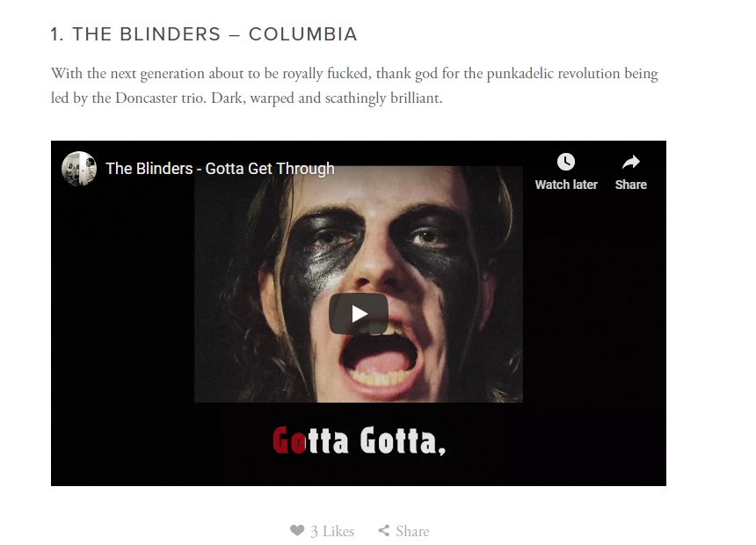Screen dimensions: 756x545
Task: Click the '3 Likes' label
Action: pyautogui.click(x=332, y=531)
